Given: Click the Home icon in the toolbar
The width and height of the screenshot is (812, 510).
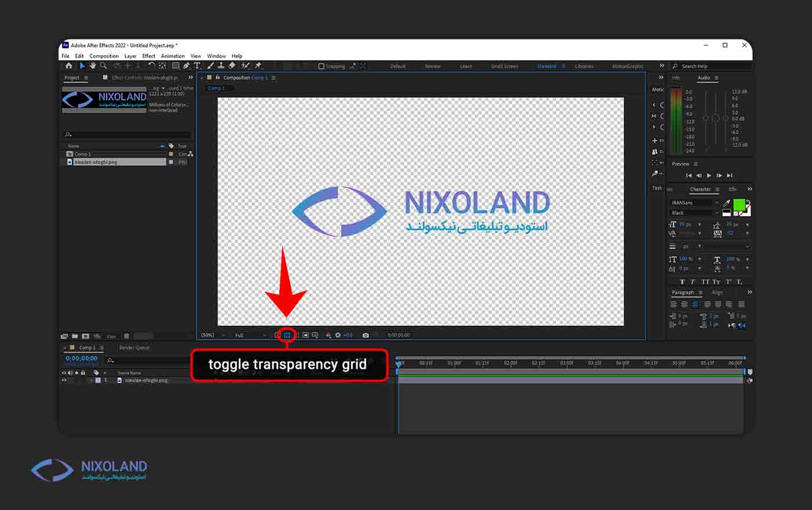Looking at the screenshot, I should (x=68, y=66).
